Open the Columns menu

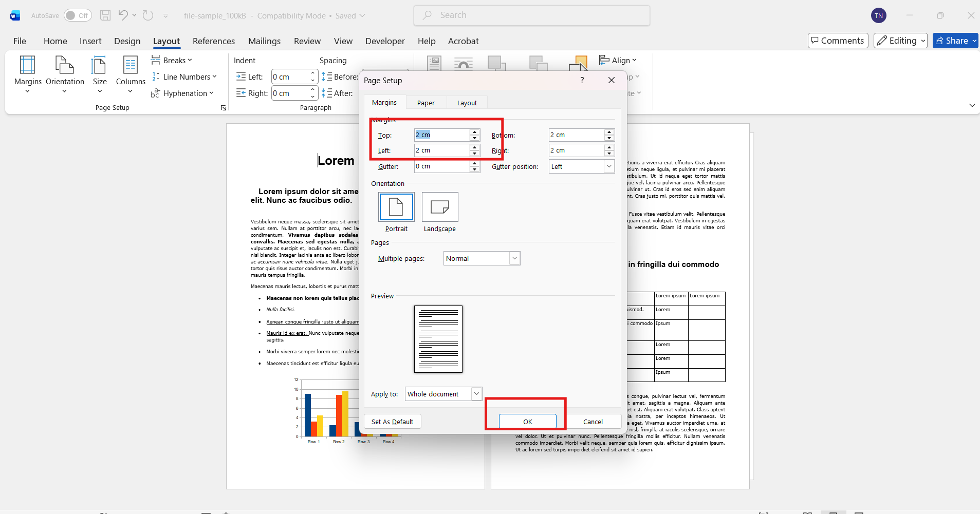(131, 74)
